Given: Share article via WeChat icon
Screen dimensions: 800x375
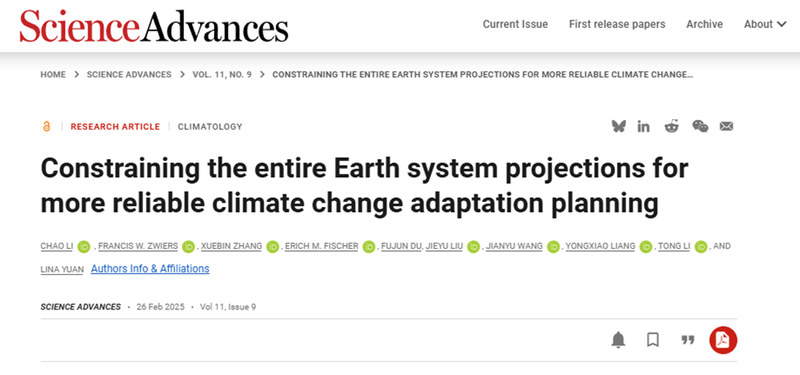Looking at the screenshot, I should 700,126.
